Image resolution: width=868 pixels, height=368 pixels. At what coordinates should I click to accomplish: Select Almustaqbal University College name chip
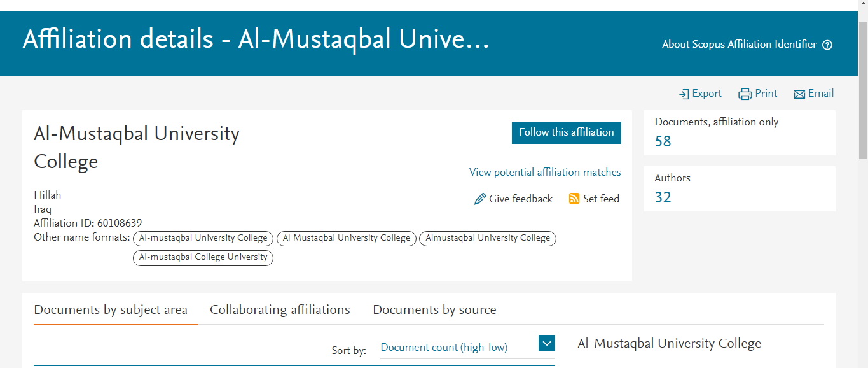488,238
